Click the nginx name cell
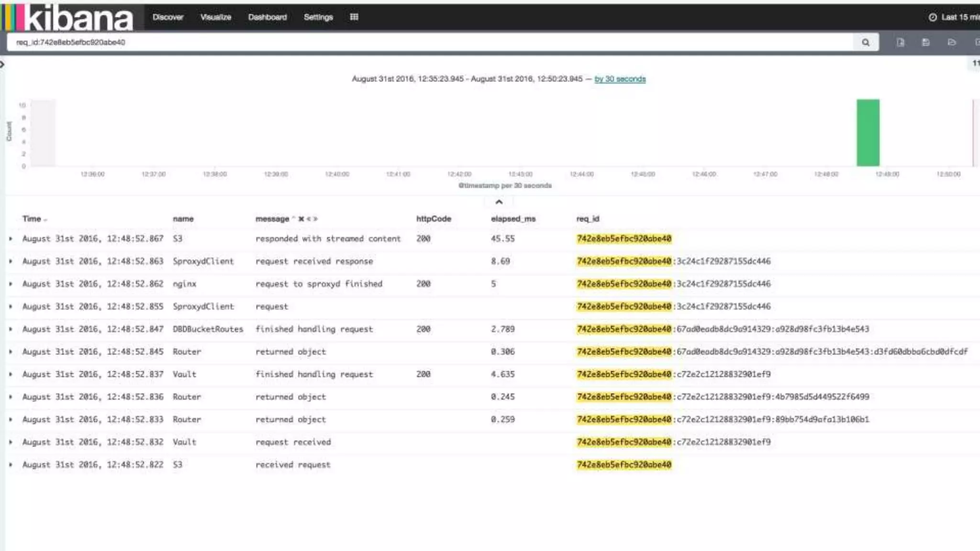The width and height of the screenshot is (980, 551). [184, 284]
